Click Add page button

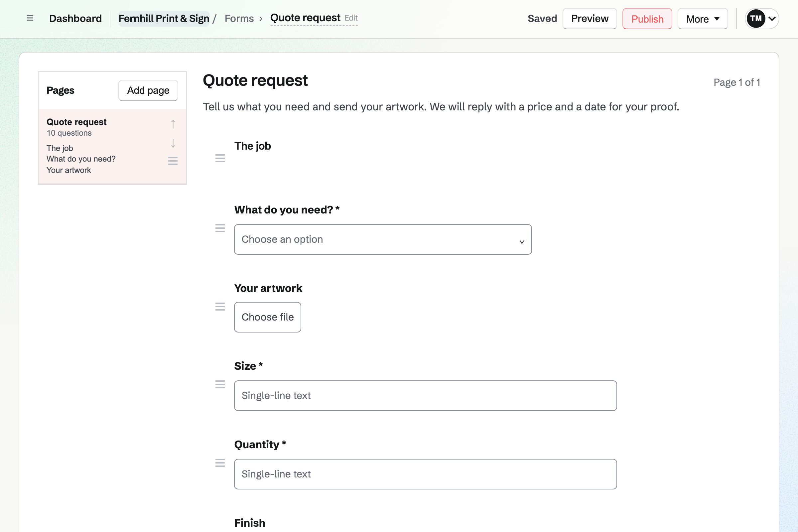point(148,90)
